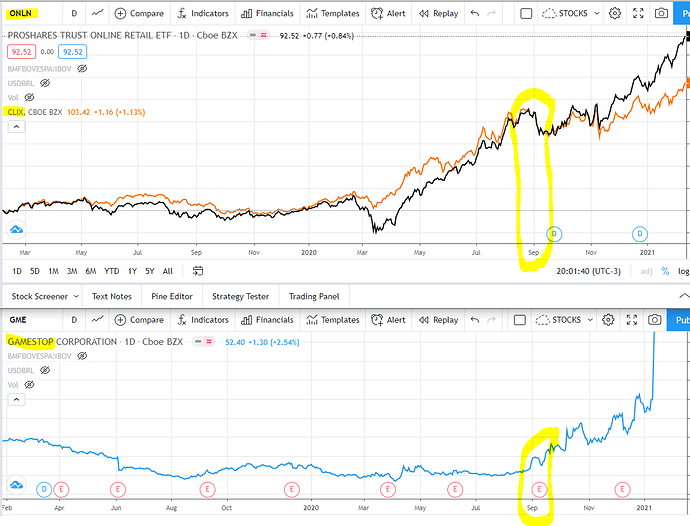690x526 pixels.
Task: Click the 20:01:40 (UTC-3) timezone clock
Action: tap(588, 271)
